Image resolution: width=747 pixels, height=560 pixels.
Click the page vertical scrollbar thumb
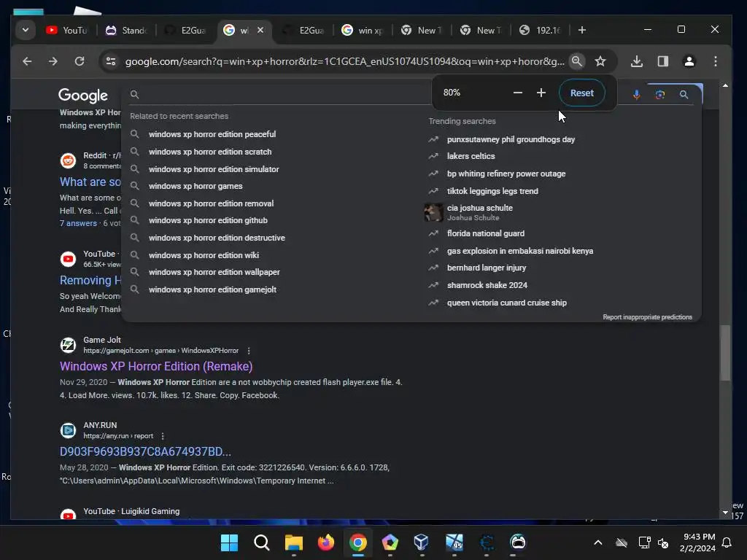(x=725, y=353)
